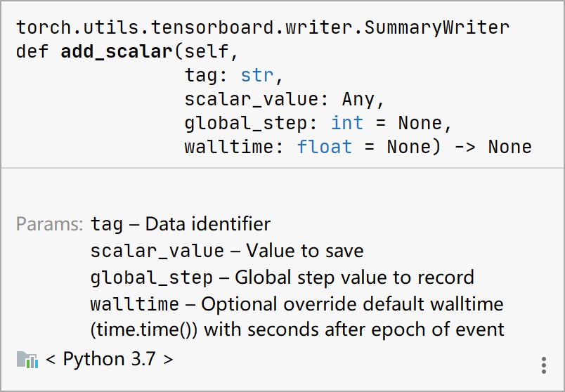
Task: Click the 'Global step value to record' text
Action: pos(354,277)
